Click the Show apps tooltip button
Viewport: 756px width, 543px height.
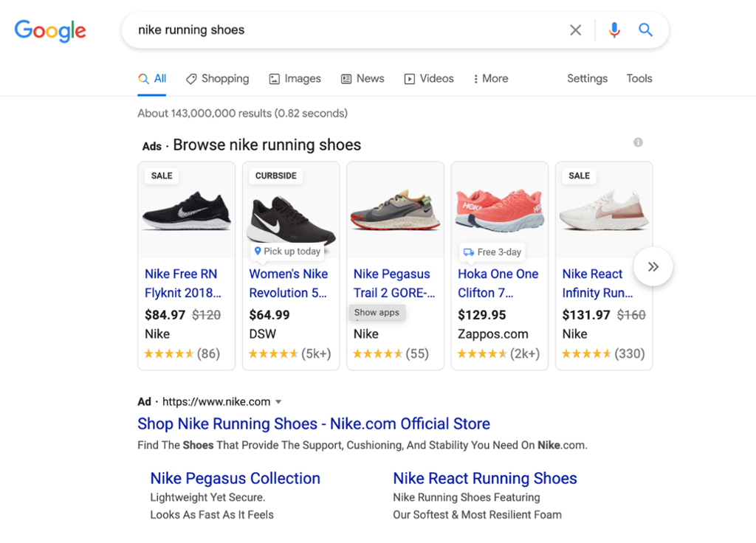point(377,312)
